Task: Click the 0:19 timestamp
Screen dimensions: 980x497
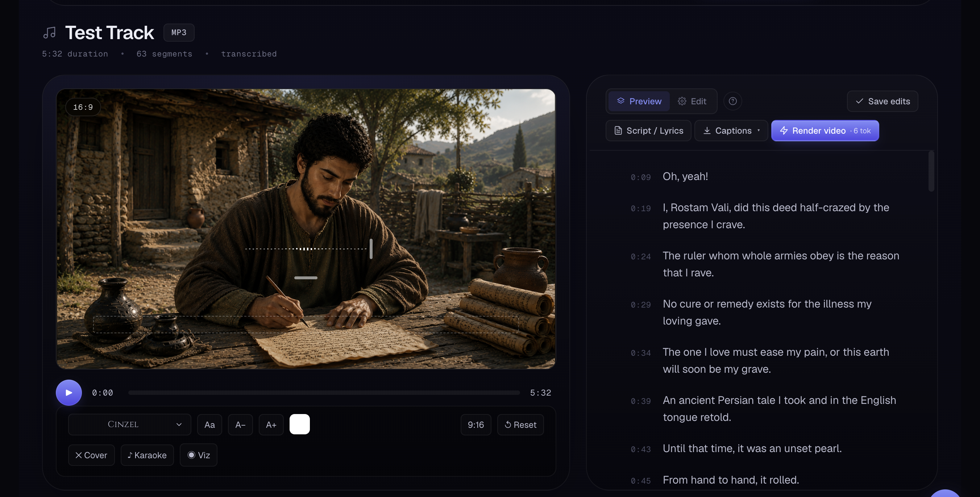Action: click(641, 208)
